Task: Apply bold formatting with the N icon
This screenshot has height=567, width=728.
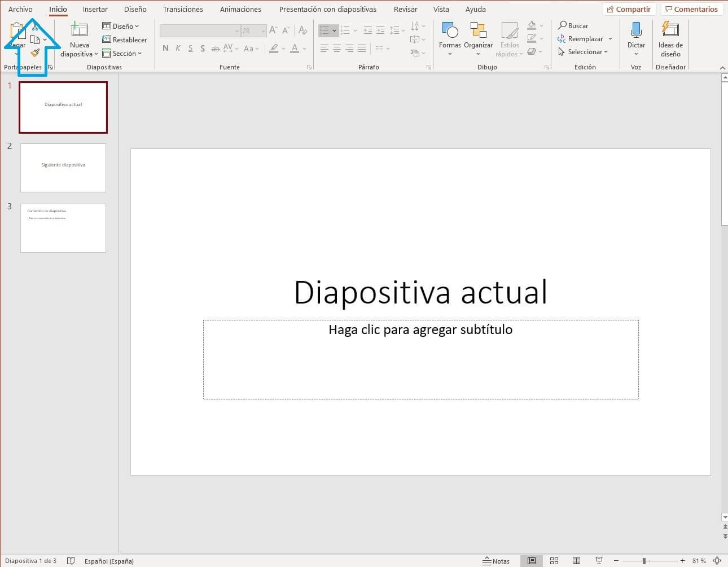Action: point(165,49)
